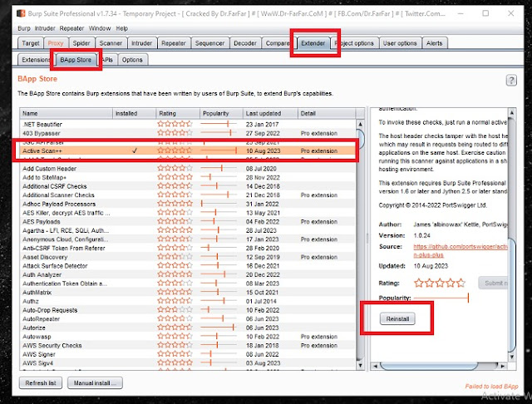
Task: Switch to the Proxy tab
Action: [x=56, y=43]
